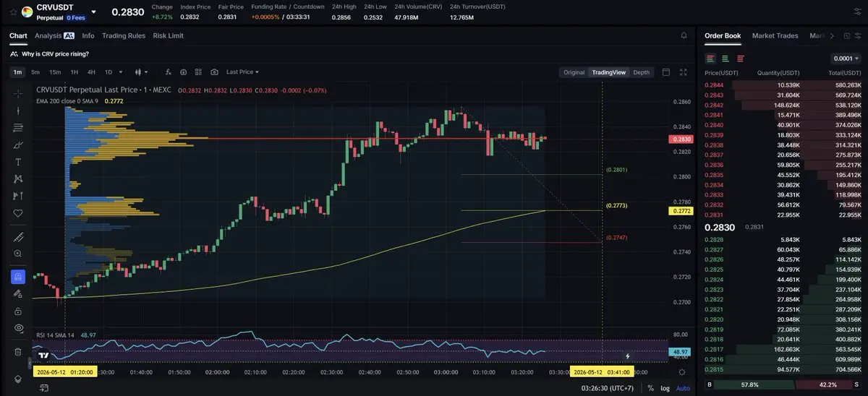Image resolution: width=868 pixels, height=396 pixels.
Task: Open the Last Price dropdown
Action: (242, 72)
